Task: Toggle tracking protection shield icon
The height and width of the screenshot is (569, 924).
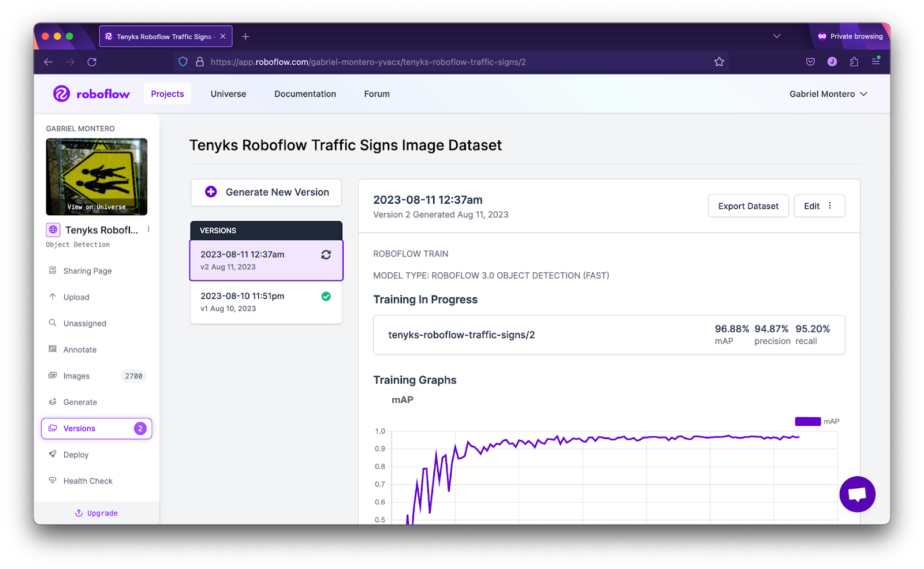Action: 182,62
